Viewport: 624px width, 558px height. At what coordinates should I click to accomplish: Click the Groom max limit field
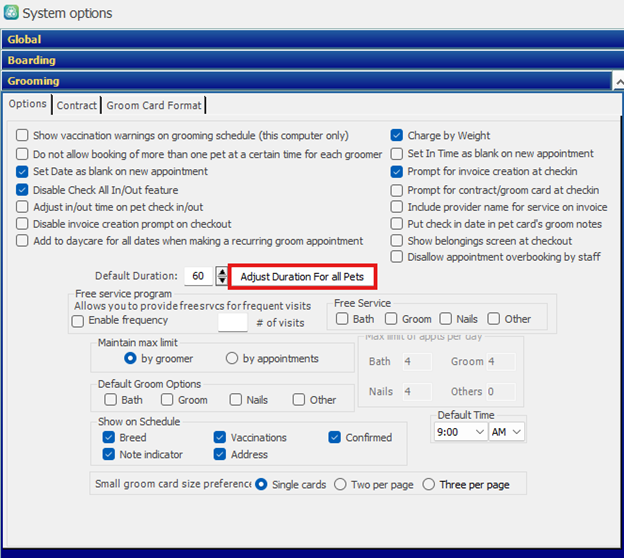(x=501, y=361)
